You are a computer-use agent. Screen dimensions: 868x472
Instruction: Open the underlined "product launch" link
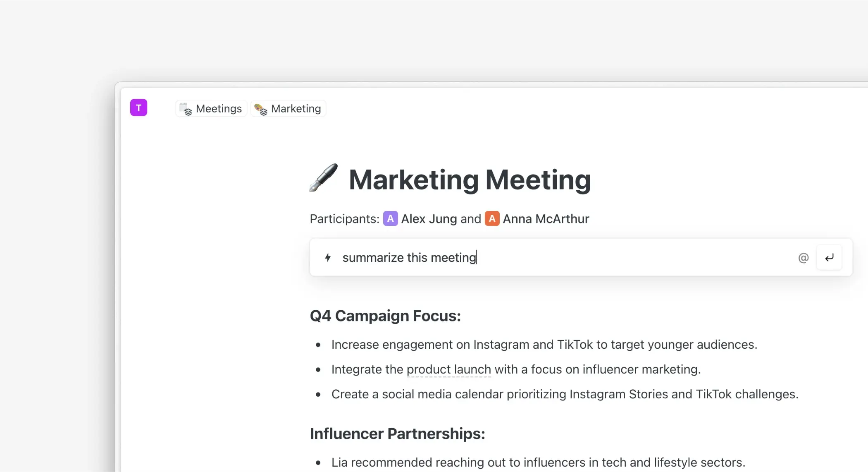pos(449,369)
